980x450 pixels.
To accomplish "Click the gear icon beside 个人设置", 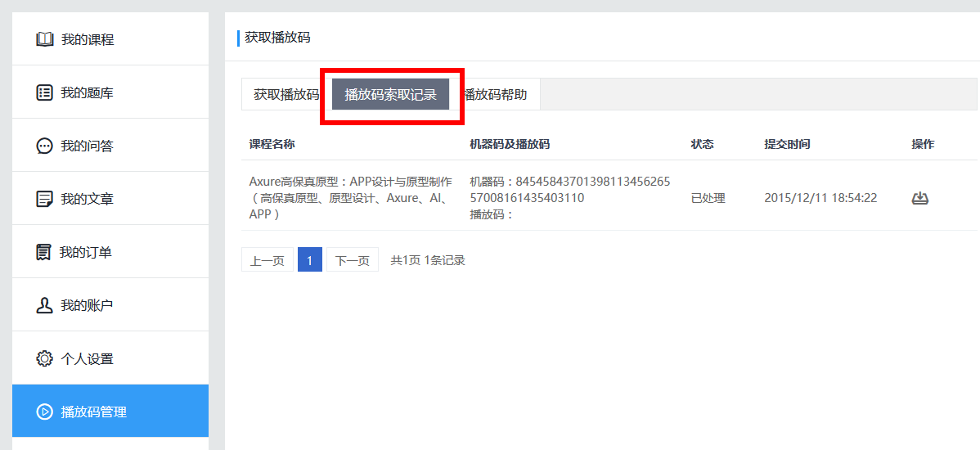I will [x=44, y=358].
